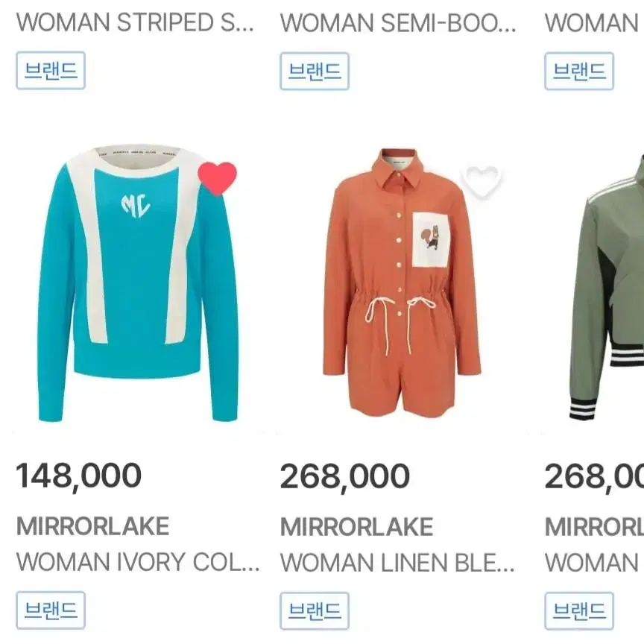The height and width of the screenshot is (644, 644).
Task: Select MIRRORLAKE brand name under orange romper
Action: pos(356,526)
